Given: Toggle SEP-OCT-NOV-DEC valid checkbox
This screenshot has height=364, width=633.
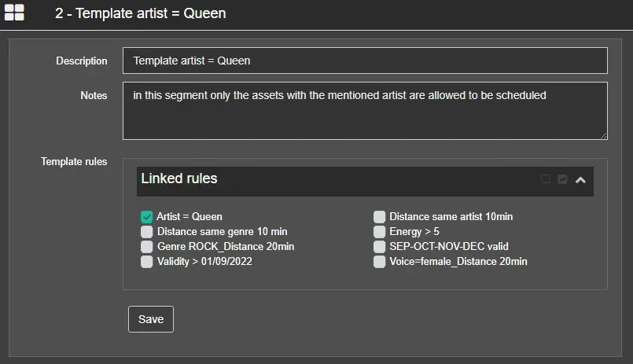Looking at the screenshot, I should click(380, 247).
